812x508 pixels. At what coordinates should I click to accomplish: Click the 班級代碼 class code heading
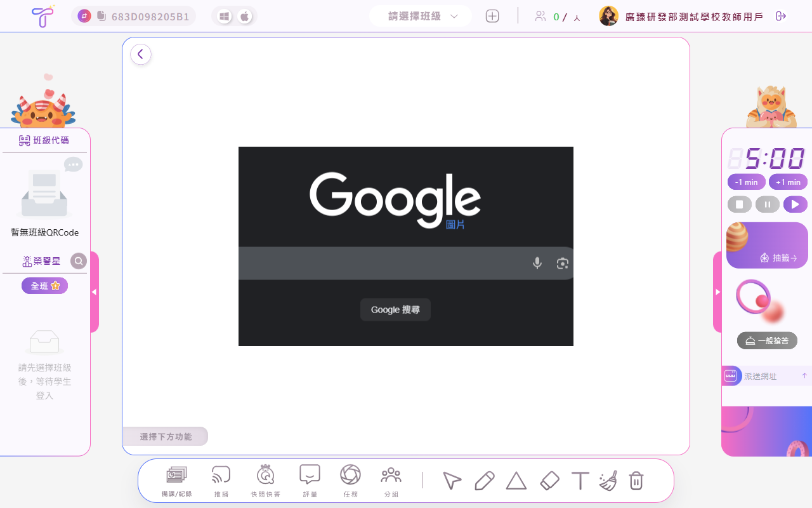[44, 140]
